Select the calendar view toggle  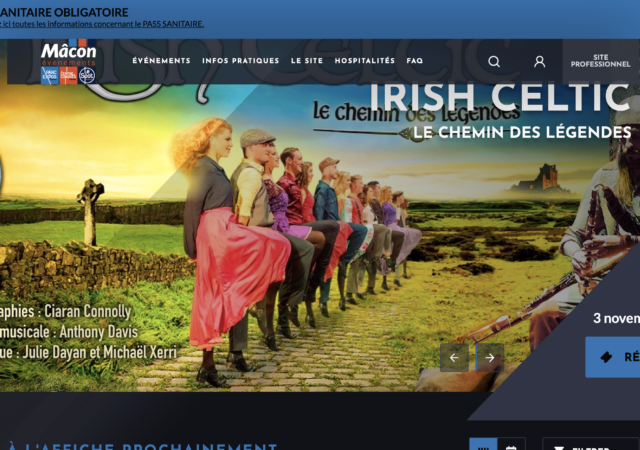point(511,444)
